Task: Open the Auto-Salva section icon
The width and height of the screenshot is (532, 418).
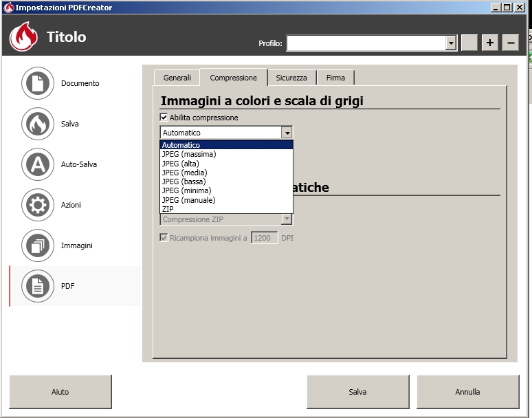Action: pyautogui.click(x=38, y=164)
